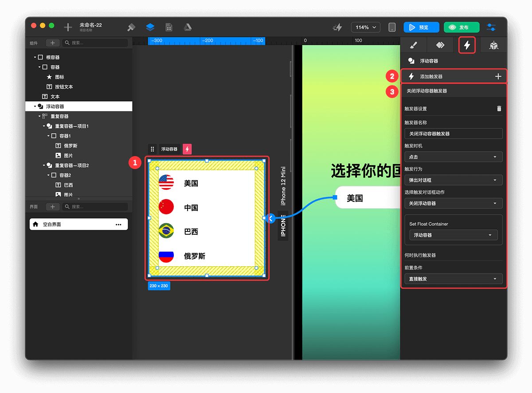The width and height of the screenshot is (532, 393).
Task: Collapse the 重复容器—项目1 node
Action: [44, 126]
